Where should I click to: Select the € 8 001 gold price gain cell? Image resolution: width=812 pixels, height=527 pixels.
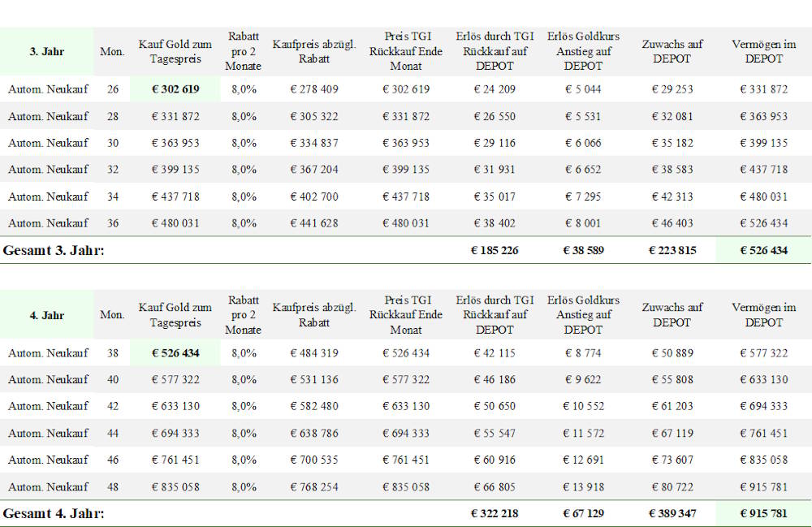[584, 223]
